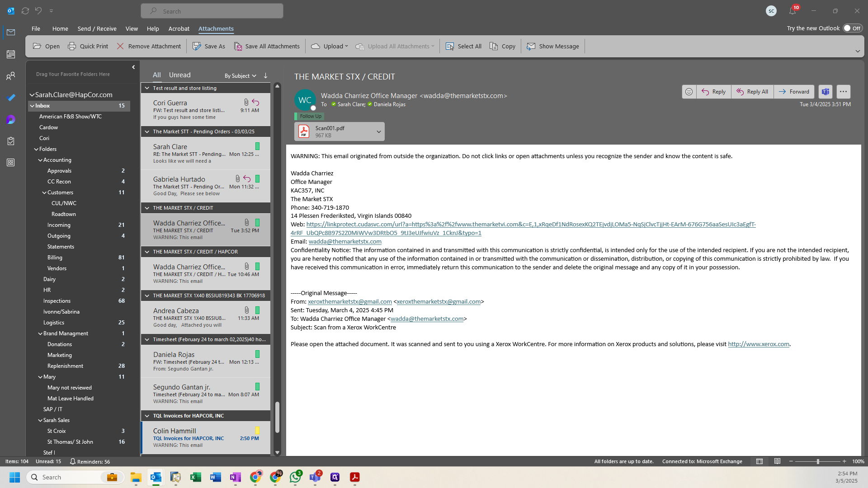Screen dimensions: 868x488
Task: Click the Reply All button
Action: pos(752,92)
